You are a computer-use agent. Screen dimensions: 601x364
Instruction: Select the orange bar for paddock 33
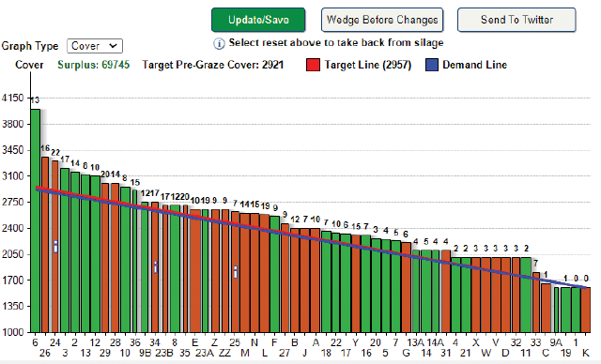point(536,302)
